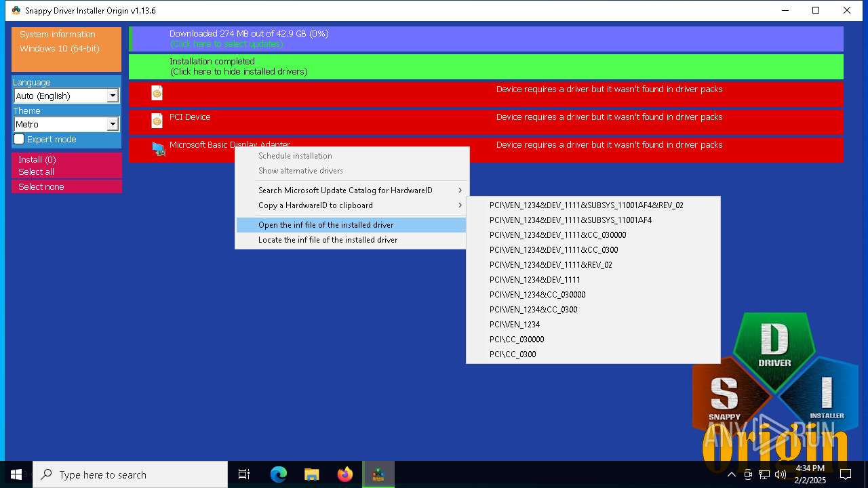Select HardwareID PCI\VEN_1234&CC_030000
Image resolution: width=868 pixels, height=488 pixels.
tap(593, 295)
